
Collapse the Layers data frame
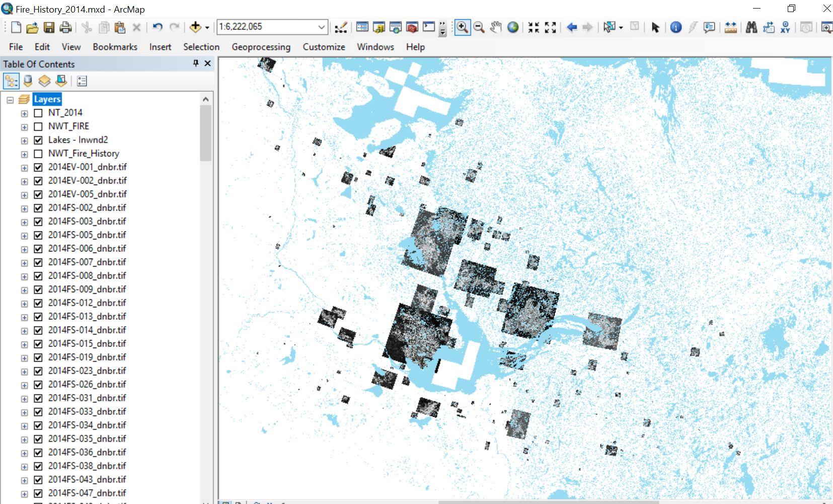[x=10, y=100]
